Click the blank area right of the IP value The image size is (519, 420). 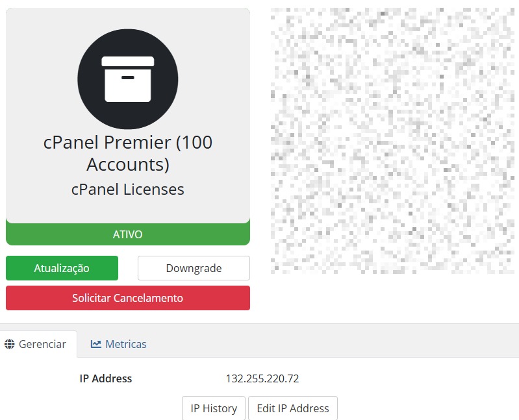403,378
